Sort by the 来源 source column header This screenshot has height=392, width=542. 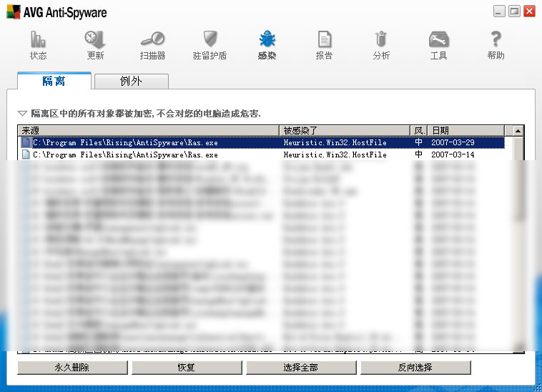tap(148, 130)
